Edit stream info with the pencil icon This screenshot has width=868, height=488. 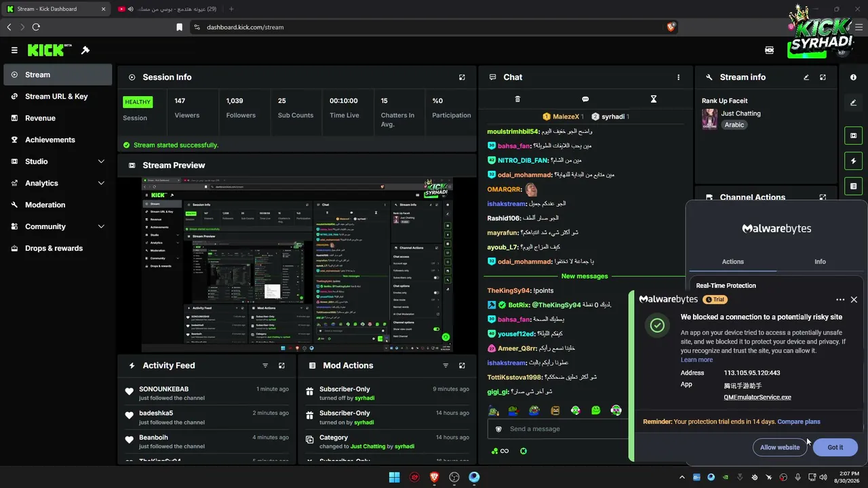click(806, 77)
